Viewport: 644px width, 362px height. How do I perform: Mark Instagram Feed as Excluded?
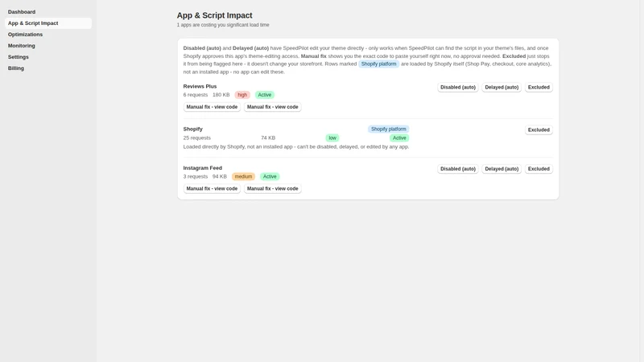(x=539, y=169)
